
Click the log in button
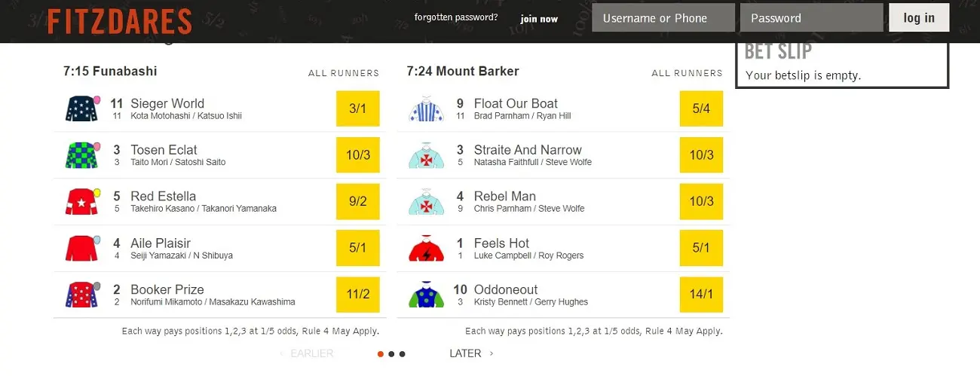[919, 17]
